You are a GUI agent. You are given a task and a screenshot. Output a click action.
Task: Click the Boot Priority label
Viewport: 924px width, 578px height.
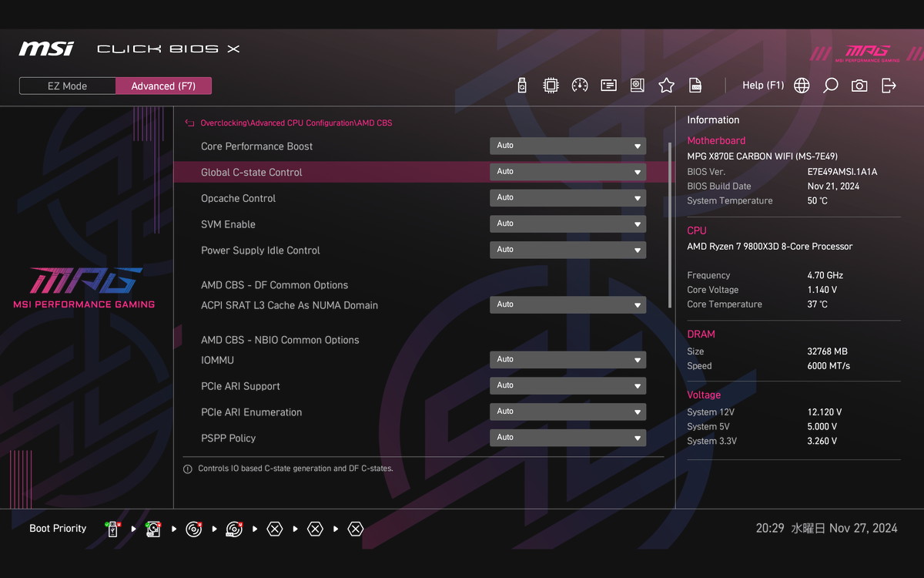(x=58, y=529)
